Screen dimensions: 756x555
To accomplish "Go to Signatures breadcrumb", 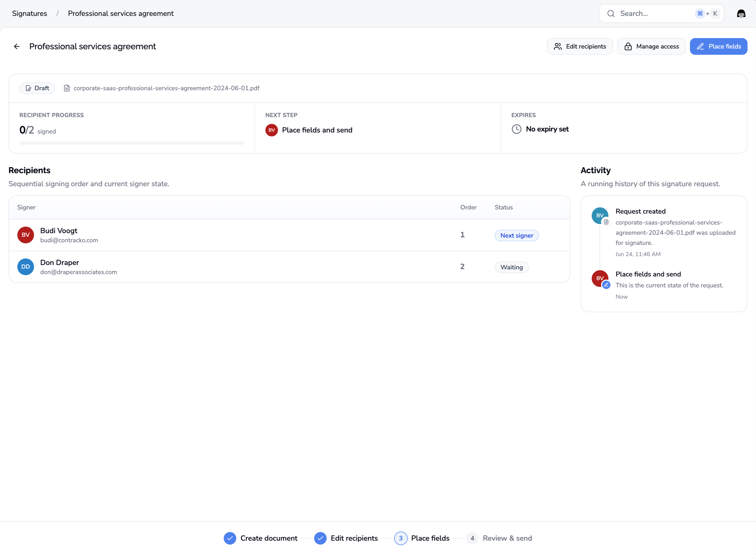I will (x=29, y=14).
